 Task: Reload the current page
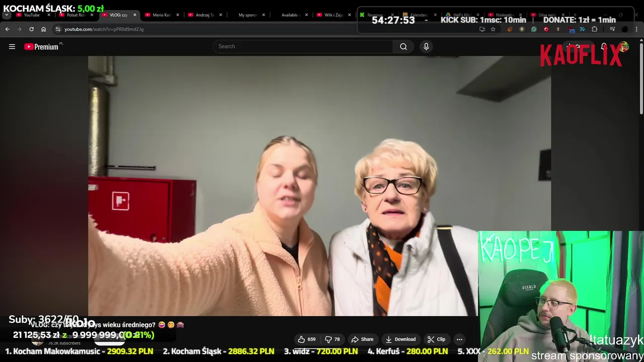[31, 29]
